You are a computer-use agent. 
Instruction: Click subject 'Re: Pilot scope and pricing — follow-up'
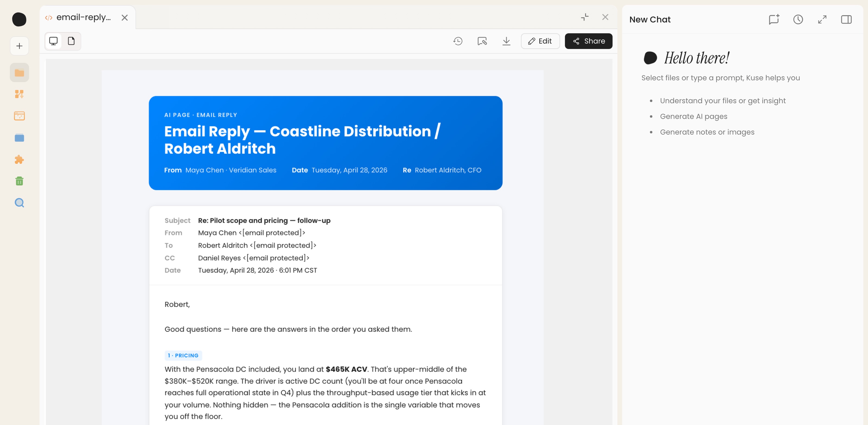264,221
